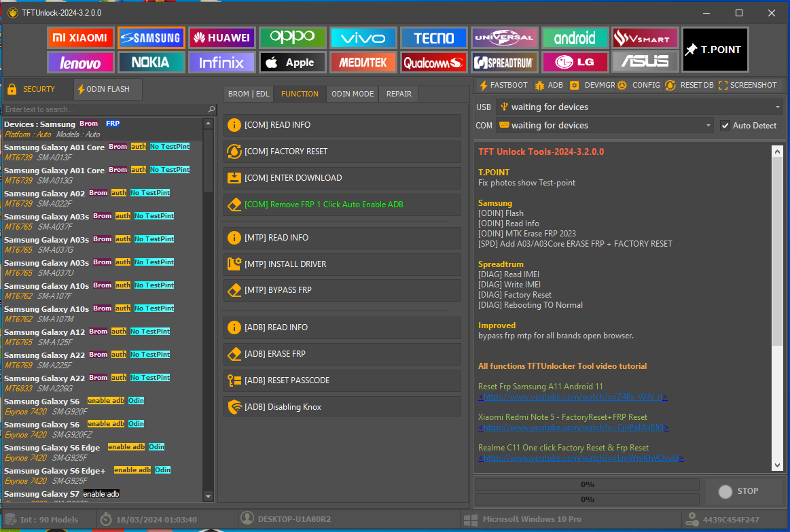Click device list scroll down arrow
Screen dimensions: 790x532
[208, 497]
